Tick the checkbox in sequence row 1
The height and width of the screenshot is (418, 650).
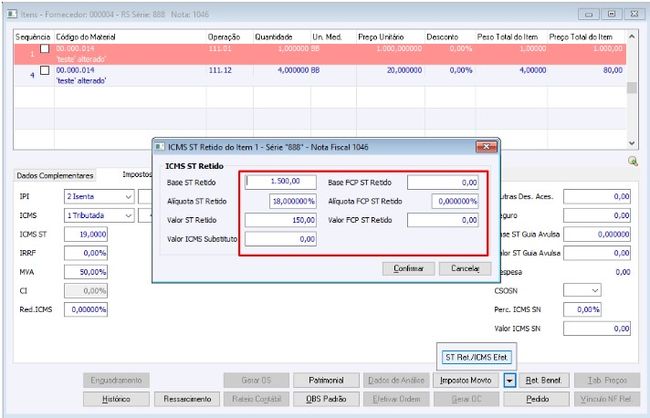[x=44, y=49]
